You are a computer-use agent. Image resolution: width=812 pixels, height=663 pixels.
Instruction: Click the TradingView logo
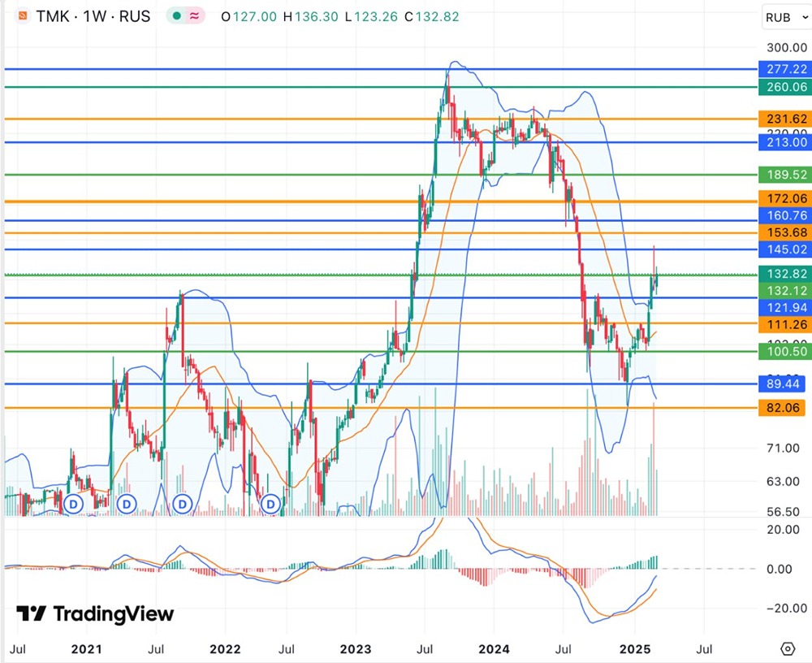tap(95, 613)
